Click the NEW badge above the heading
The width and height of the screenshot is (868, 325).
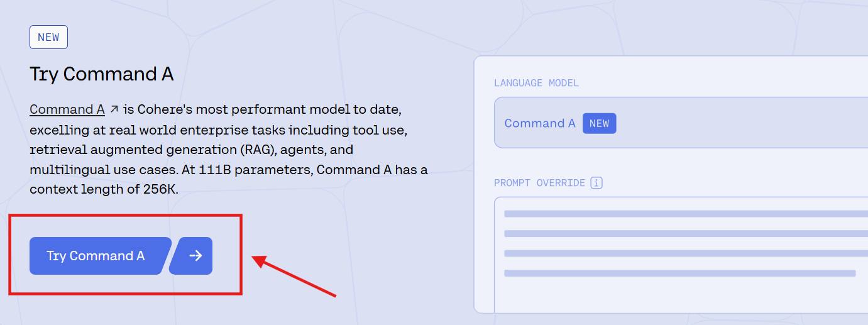tap(48, 37)
